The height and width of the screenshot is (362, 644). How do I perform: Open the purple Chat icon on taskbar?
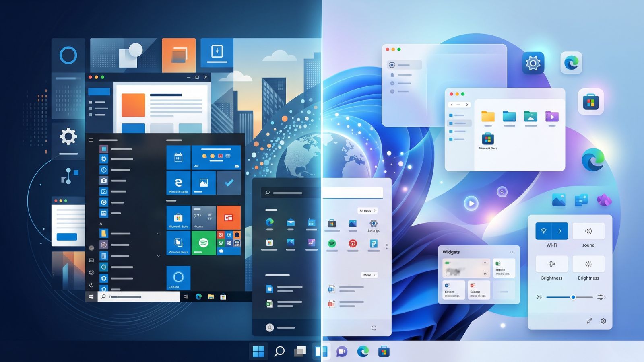(x=342, y=352)
